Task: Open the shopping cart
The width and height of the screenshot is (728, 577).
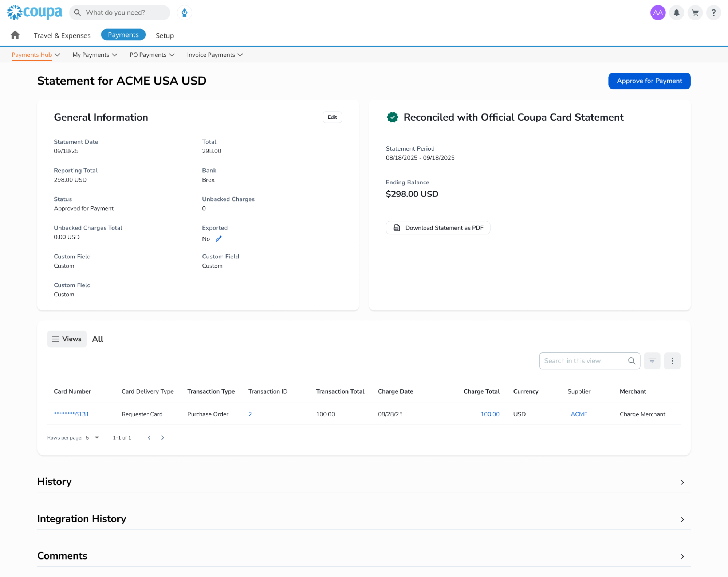Action: (x=695, y=13)
